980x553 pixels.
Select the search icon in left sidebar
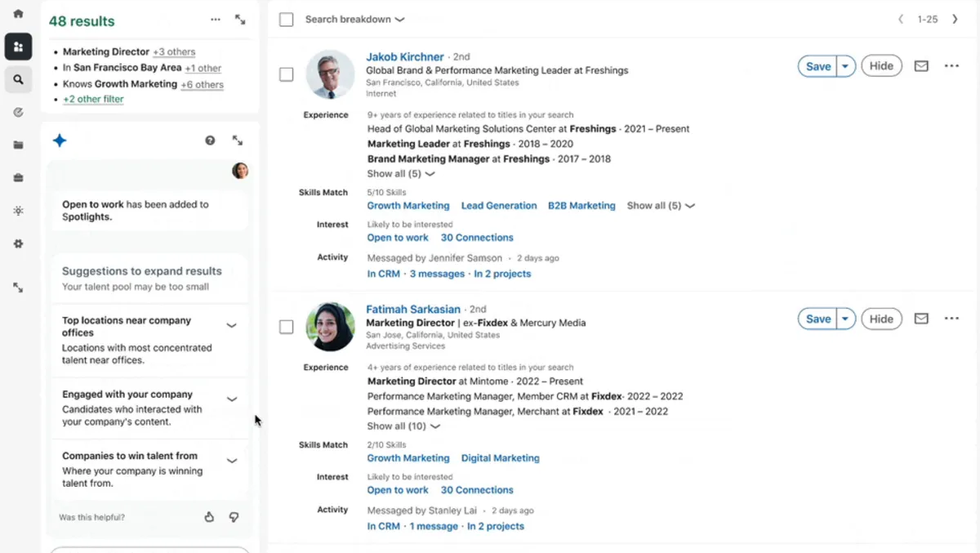(x=18, y=80)
